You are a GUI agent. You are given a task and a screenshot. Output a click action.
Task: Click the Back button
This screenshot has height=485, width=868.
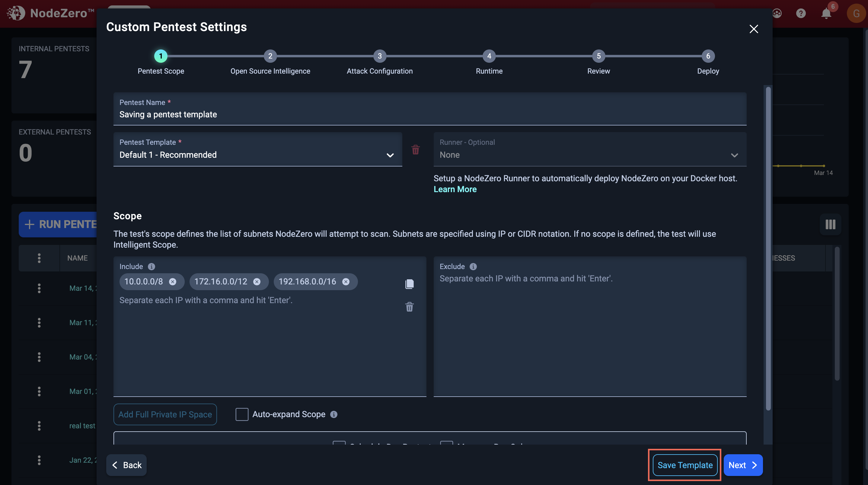tap(126, 465)
